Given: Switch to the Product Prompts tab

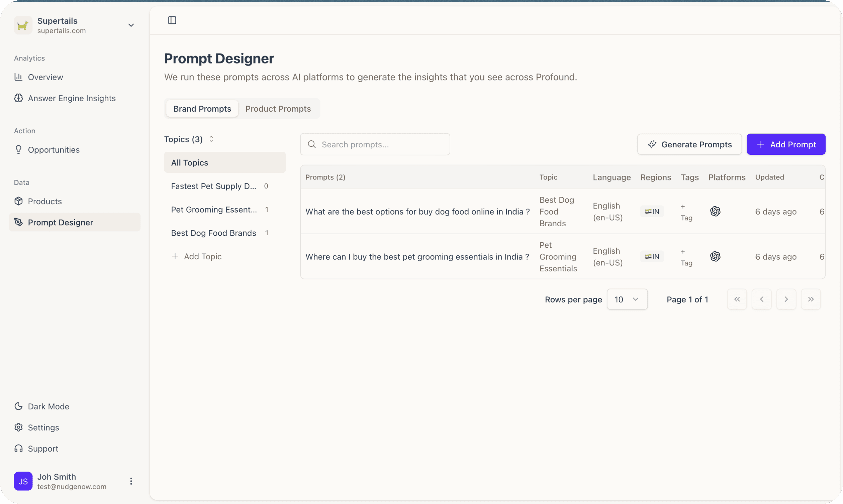Looking at the screenshot, I should pyautogui.click(x=278, y=108).
